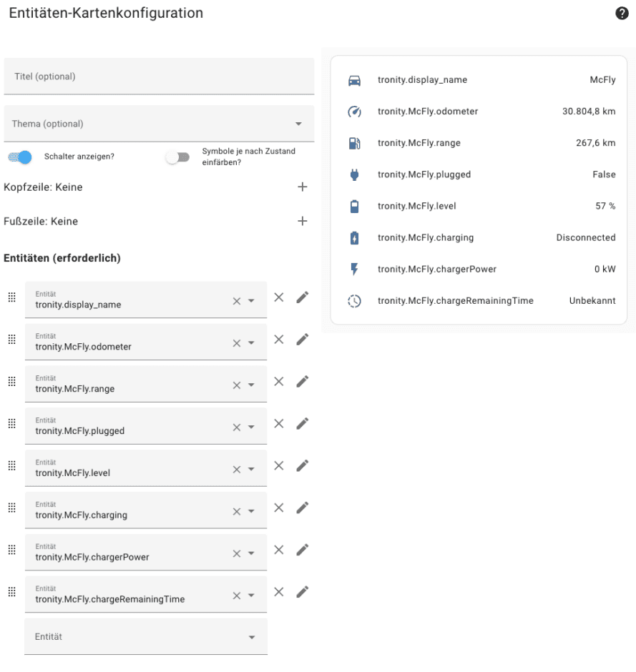Add a Kopfzeile with plus button
The width and height of the screenshot is (636, 672).
(x=302, y=187)
